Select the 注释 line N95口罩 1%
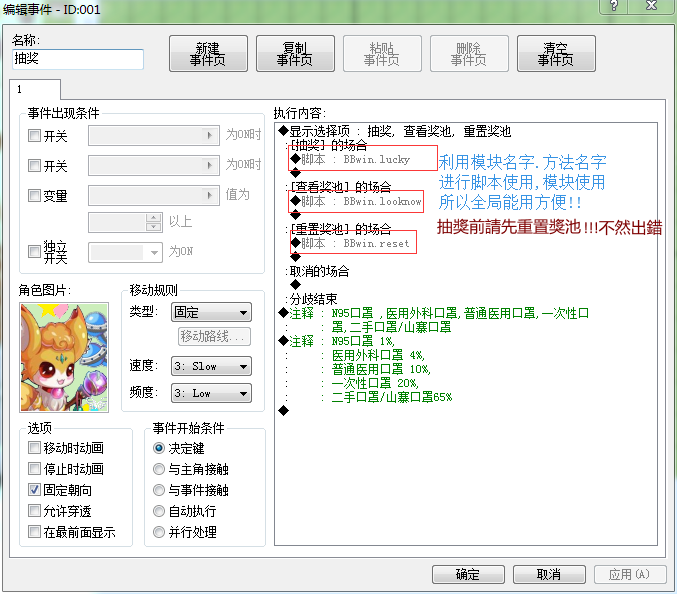677x594 pixels. (337, 341)
